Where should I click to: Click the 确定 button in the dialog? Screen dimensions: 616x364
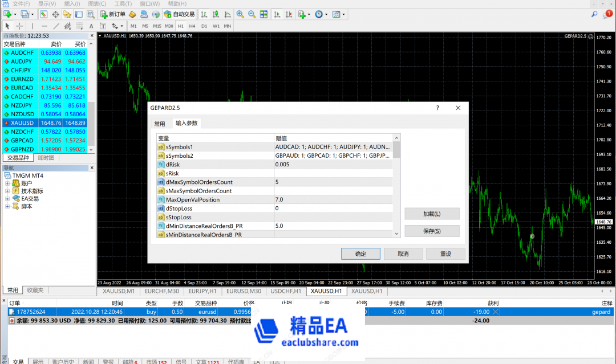(x=360, y=254)
